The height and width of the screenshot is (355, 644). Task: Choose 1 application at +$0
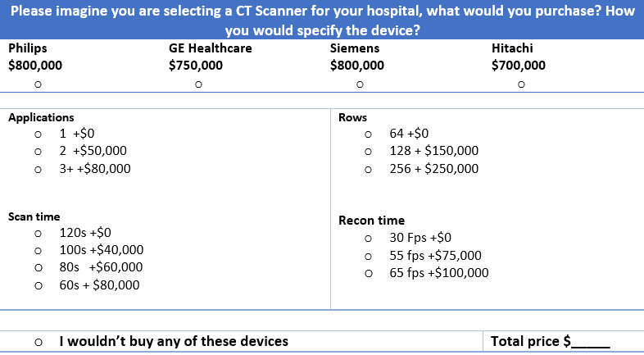(x=38, y=134)
